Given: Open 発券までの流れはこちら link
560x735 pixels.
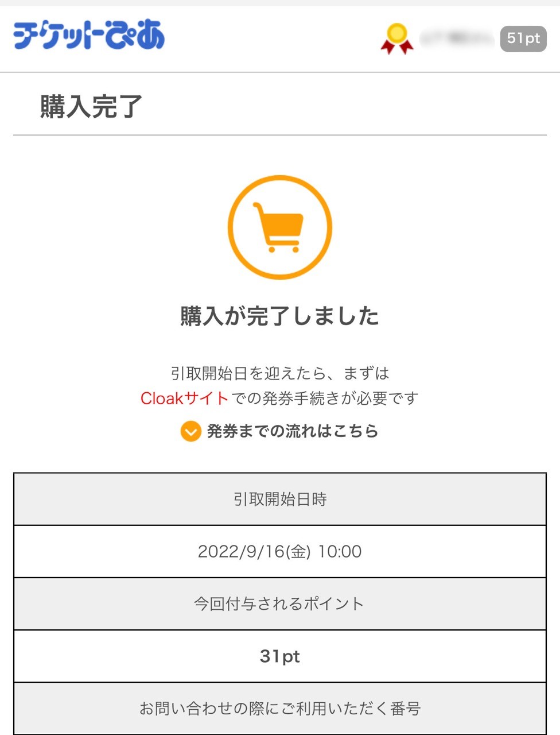Looking at the screenshot, I should pyautogui.click(x=293, y=431).
